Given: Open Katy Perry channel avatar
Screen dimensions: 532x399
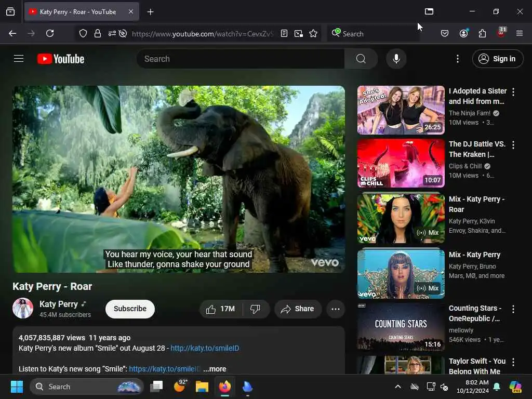Looking at the screenshot, I should point(23,308).
